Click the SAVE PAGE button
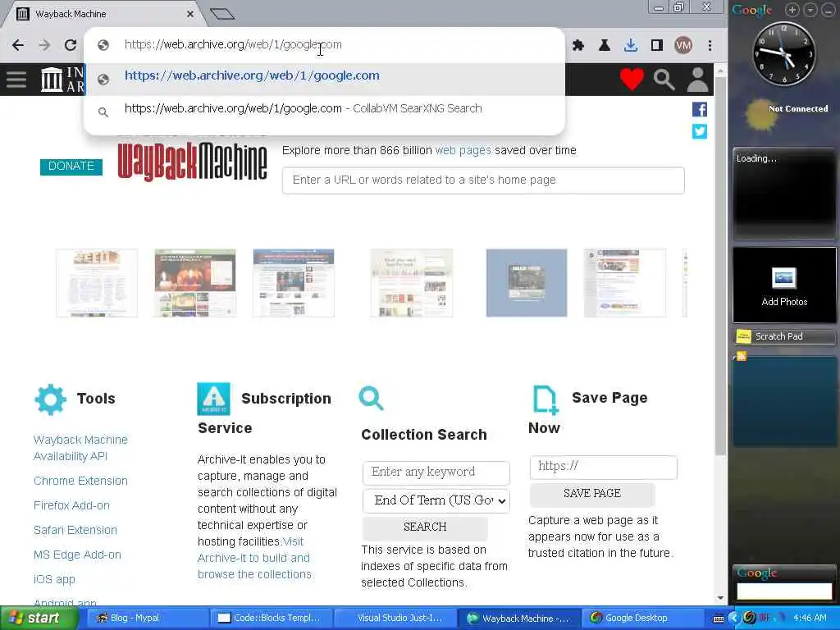The height and width of the screenshot is (630, 840). click(592, 495)
